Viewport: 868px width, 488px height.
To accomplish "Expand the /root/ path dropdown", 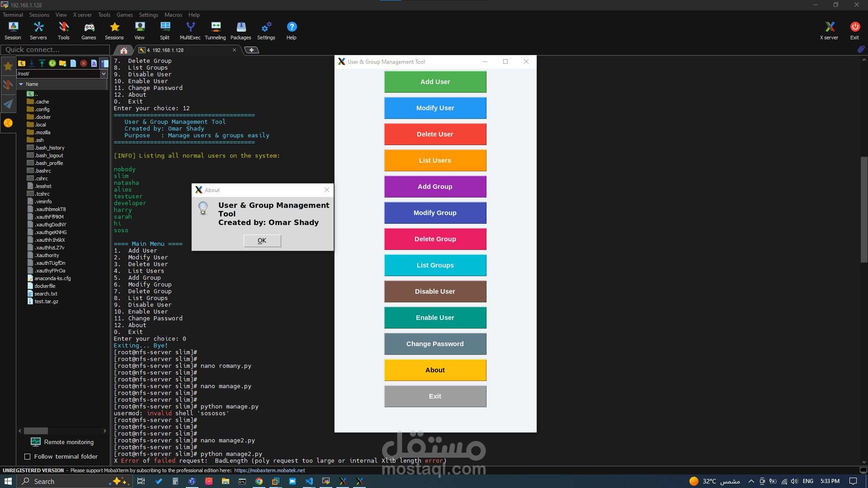I will point(104,74).
